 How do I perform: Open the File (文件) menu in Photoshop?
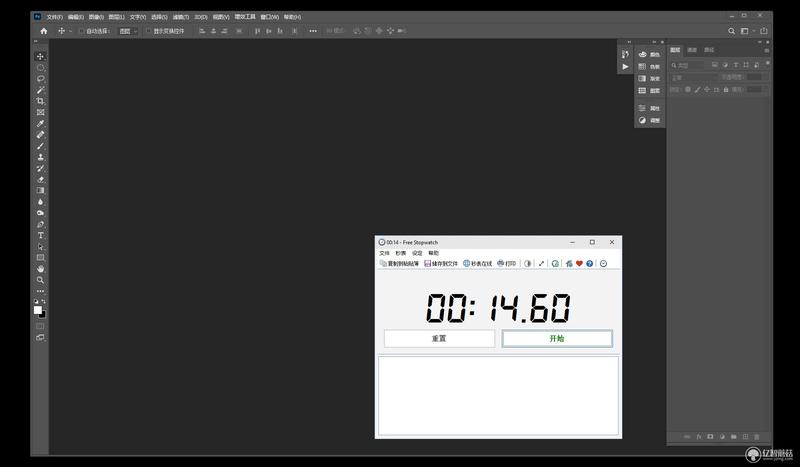pyautogui.click(x=55, y=17)
